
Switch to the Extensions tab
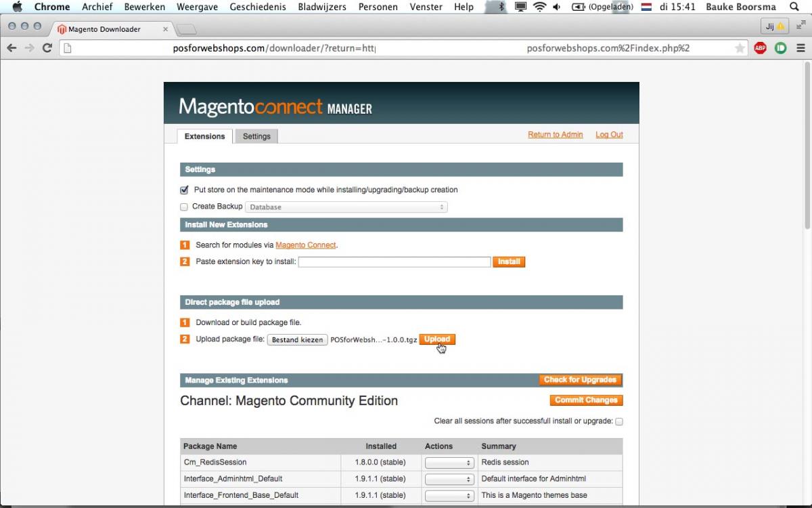[x=205, y=136]
